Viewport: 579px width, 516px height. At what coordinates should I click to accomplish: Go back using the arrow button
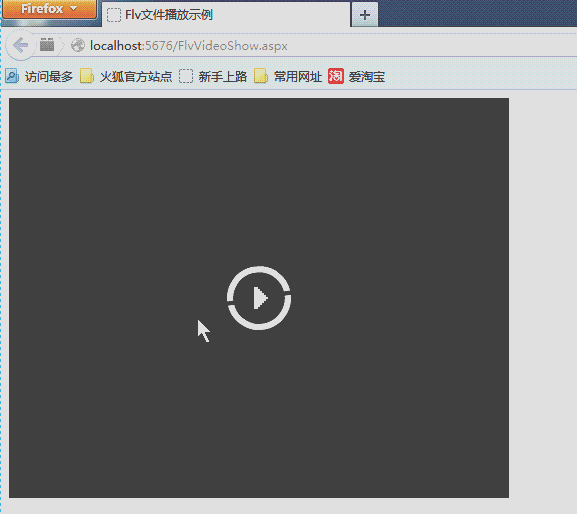(x=20, y=45)
